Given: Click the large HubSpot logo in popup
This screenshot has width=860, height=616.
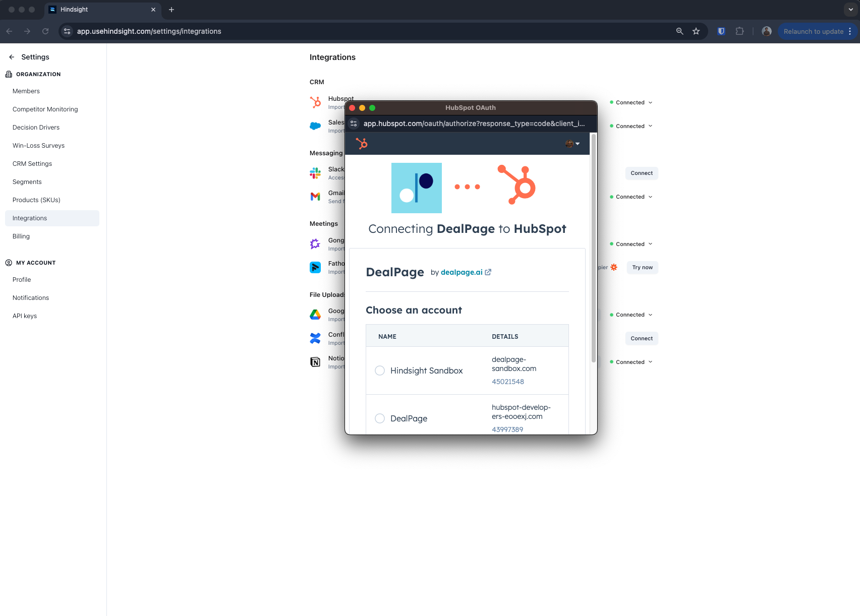Looking at the screenshot, I should tap(517, 184).
